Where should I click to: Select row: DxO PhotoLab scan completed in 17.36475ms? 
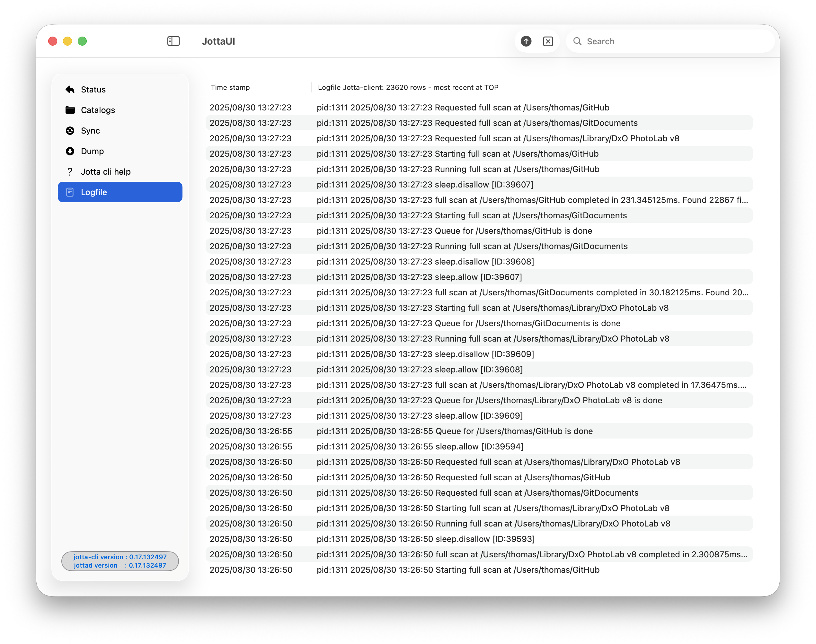479,385
